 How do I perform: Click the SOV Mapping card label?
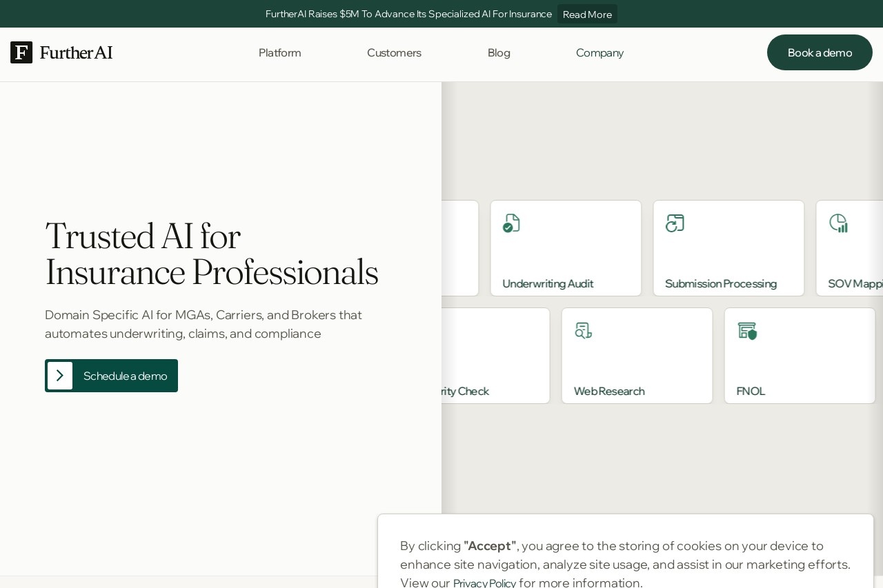point(855,283)
